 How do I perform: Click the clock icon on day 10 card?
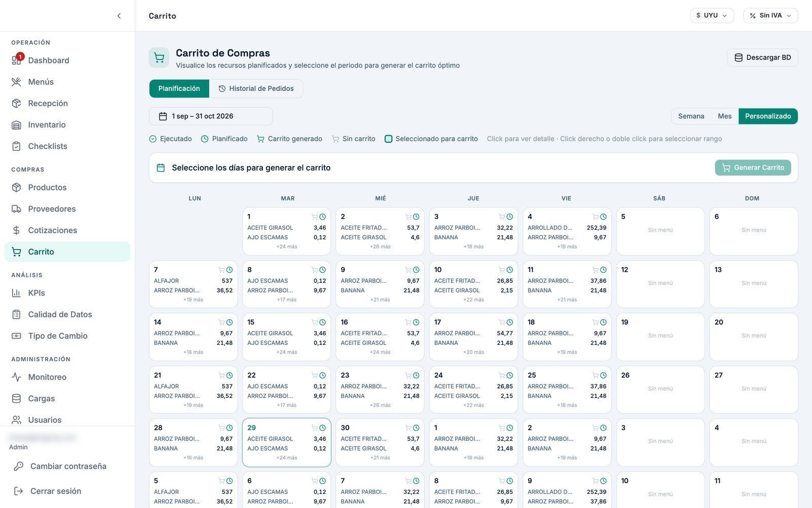pyautogui.click(x=510, y=270)
